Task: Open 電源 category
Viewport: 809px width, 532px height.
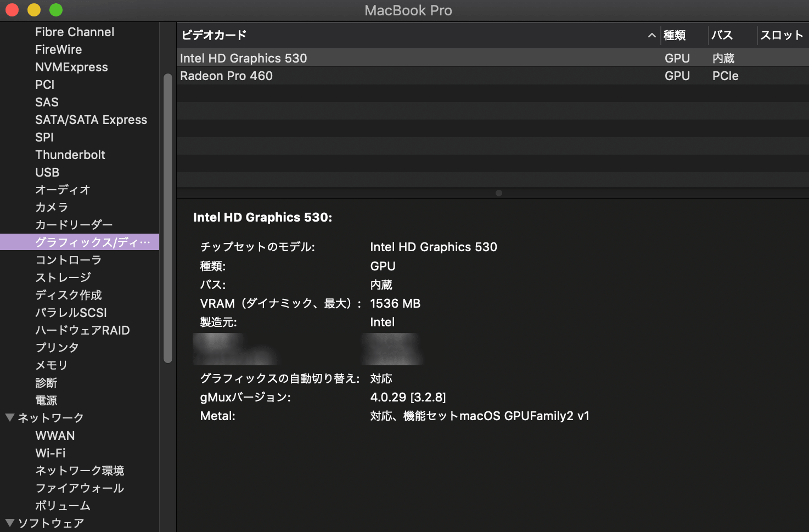Action: click(x=46, y=400)
